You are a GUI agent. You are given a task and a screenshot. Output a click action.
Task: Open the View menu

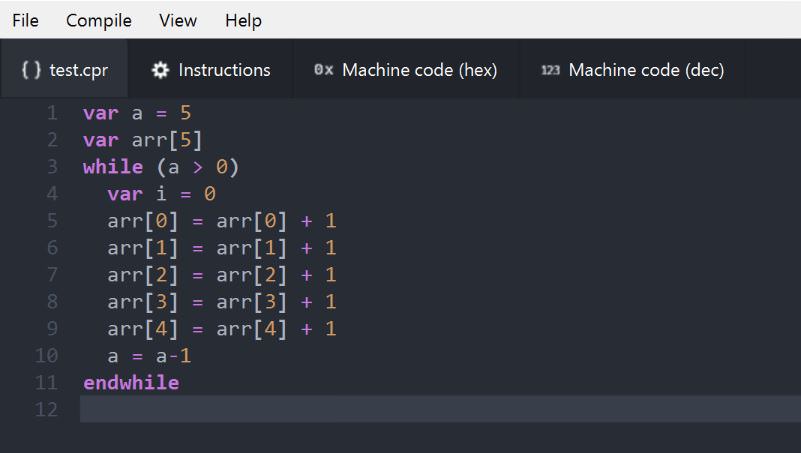[178, 20]
